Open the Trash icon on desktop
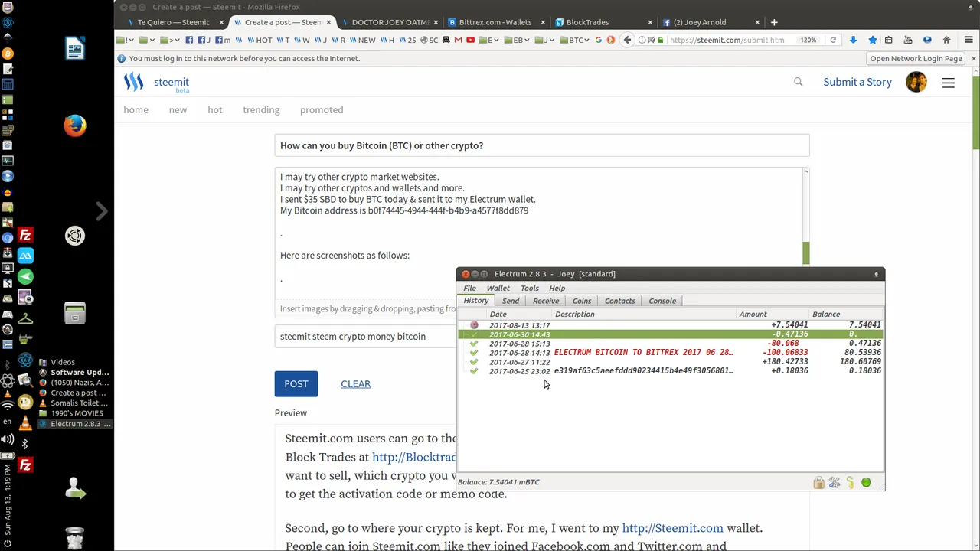The image size is (980, 551). [x=75, y=538]
